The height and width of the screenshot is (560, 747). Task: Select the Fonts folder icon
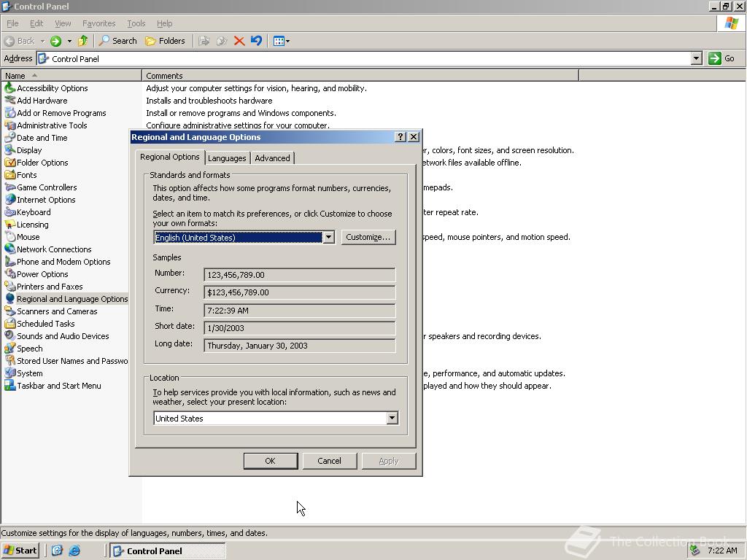coord(9,175)
